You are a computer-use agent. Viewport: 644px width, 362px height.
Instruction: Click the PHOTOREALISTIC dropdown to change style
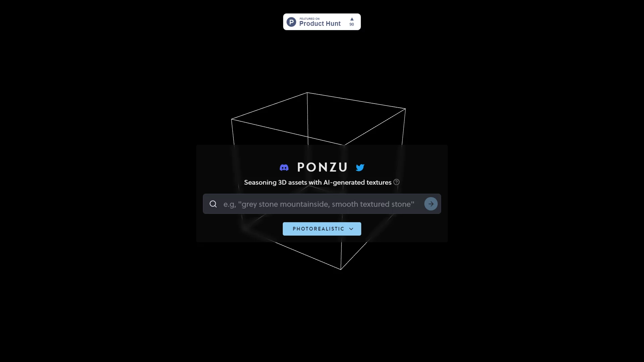point(322,229)
